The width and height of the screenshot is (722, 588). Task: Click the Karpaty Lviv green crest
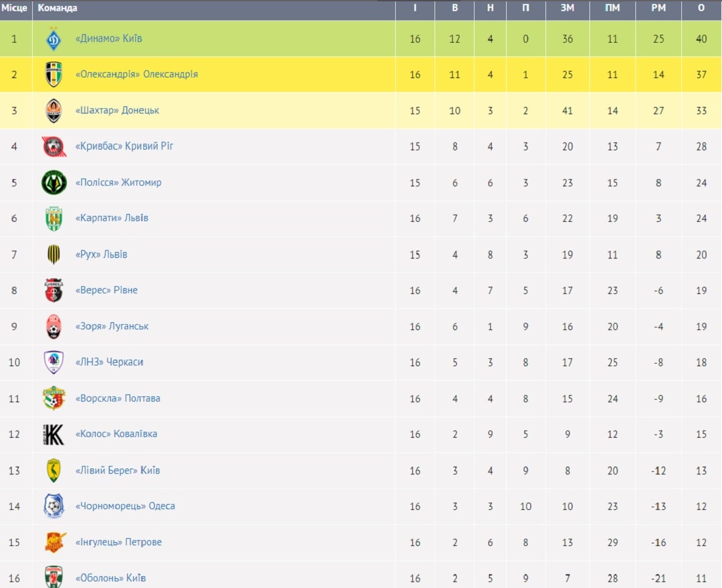(54, 219)
